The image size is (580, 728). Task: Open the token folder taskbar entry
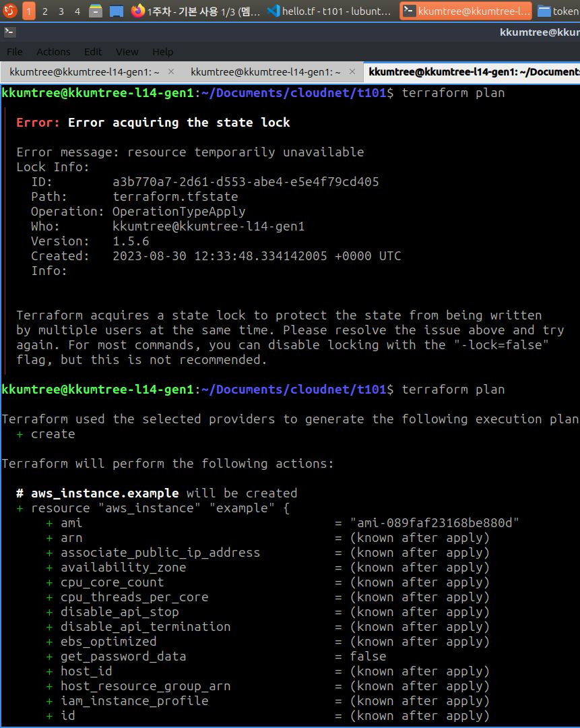tap(558, 11)
